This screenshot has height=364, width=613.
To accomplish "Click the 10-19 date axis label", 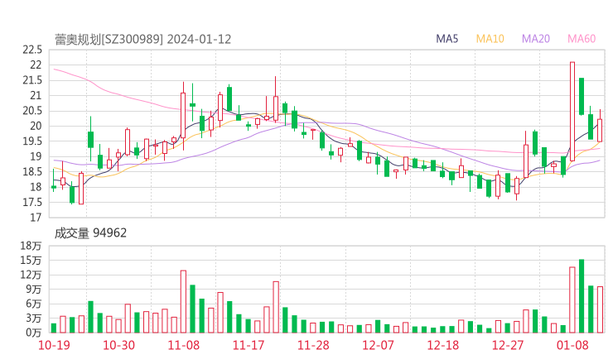I will pos(54,345).
